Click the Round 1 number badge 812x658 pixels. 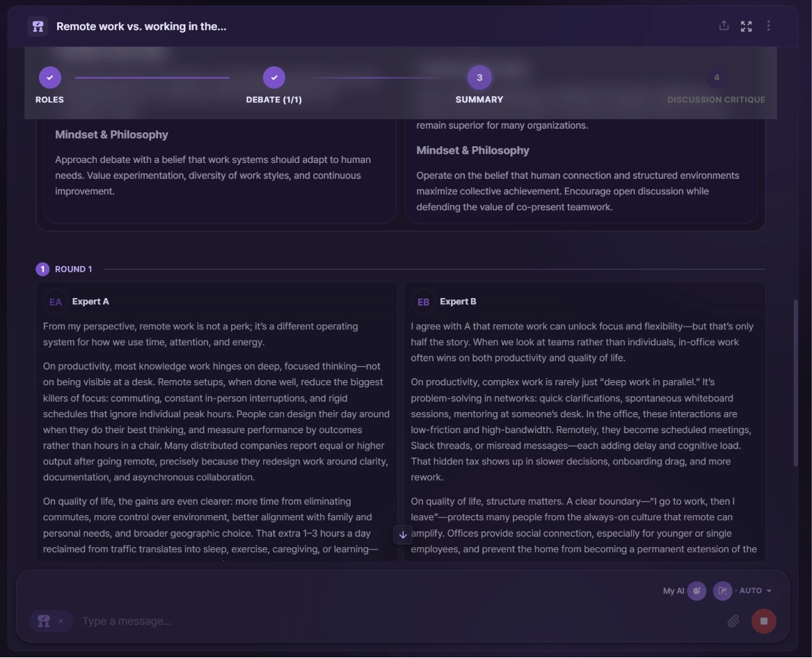pyautogui.click(x=42, y=269)
